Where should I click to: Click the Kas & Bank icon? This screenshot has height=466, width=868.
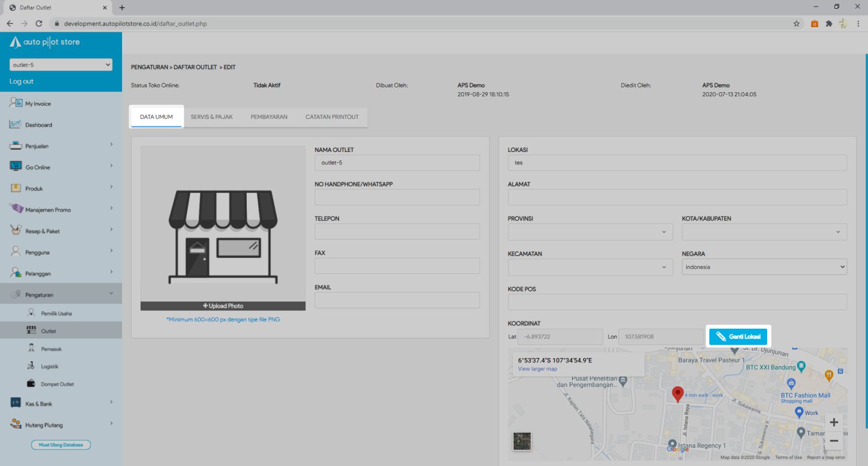pyautogui.click(x=16, y=403)
